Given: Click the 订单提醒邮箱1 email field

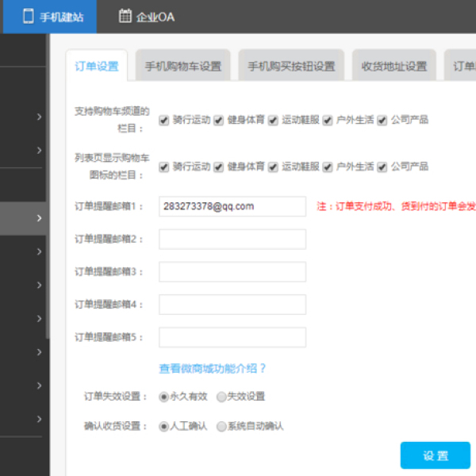Looking at the screenshot, I should click(x=232, y=206).
